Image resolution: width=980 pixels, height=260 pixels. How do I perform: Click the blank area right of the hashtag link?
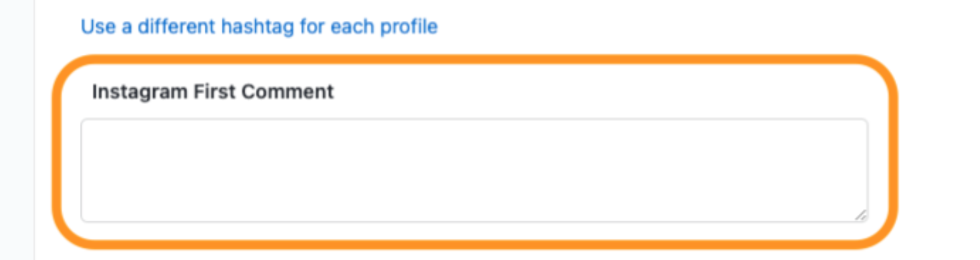(707, 27)
